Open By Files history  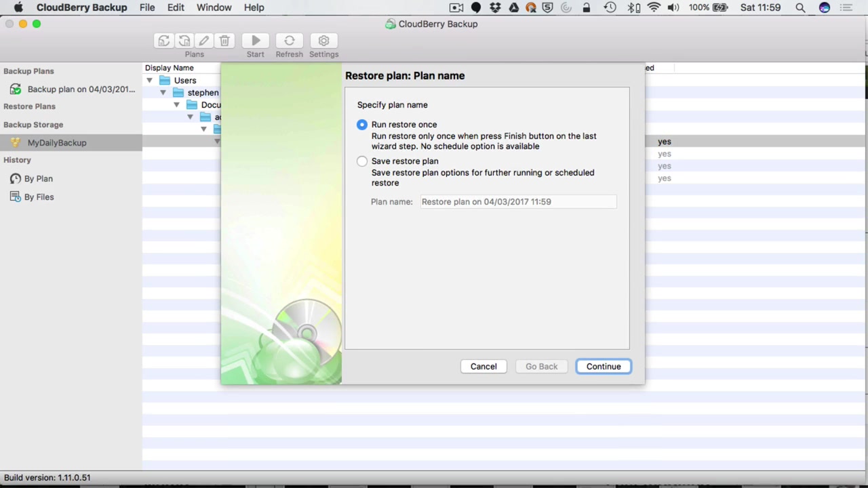click(x=39, y=197)
